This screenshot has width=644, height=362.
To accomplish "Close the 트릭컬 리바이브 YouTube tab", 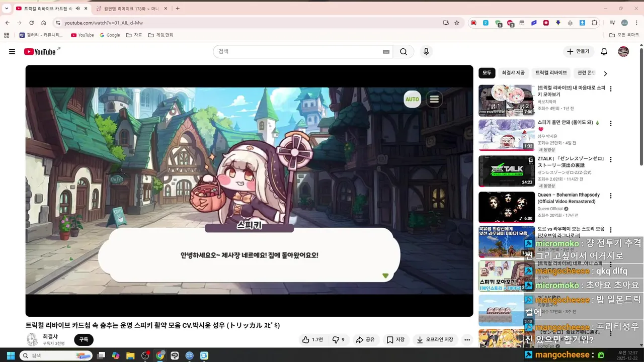I will click(86, 9).
